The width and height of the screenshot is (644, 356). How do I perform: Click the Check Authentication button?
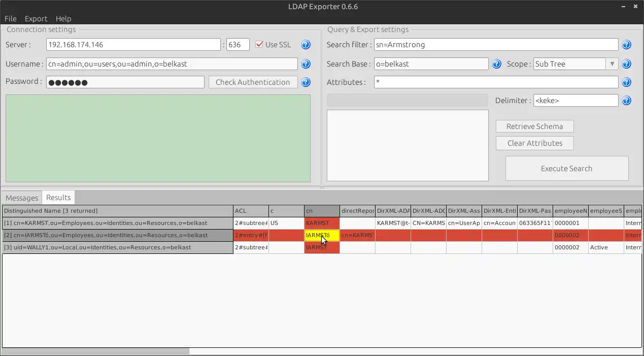pos(253,82)
